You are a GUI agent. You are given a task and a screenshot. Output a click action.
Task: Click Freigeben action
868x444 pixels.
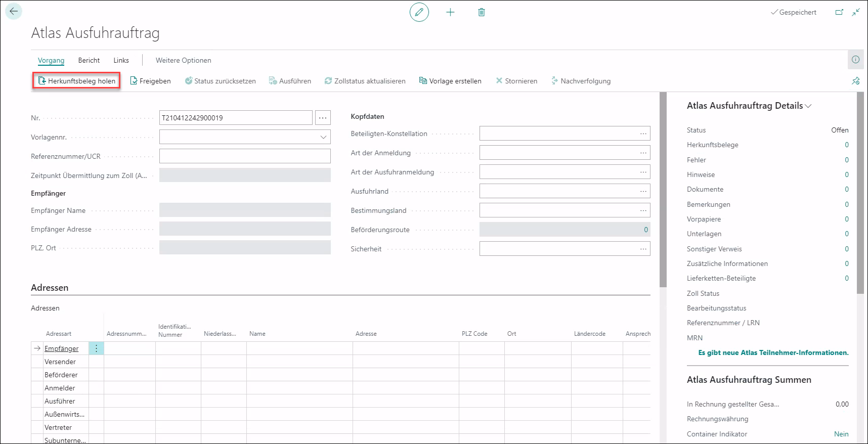(150, 81)
